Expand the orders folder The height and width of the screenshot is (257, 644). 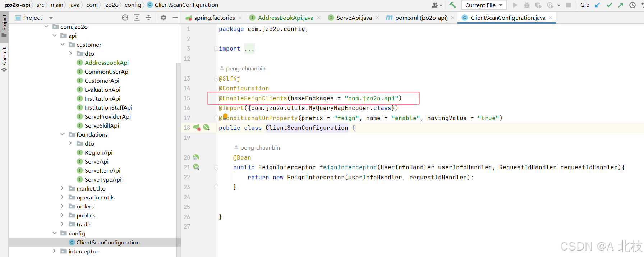coord(63,206)
